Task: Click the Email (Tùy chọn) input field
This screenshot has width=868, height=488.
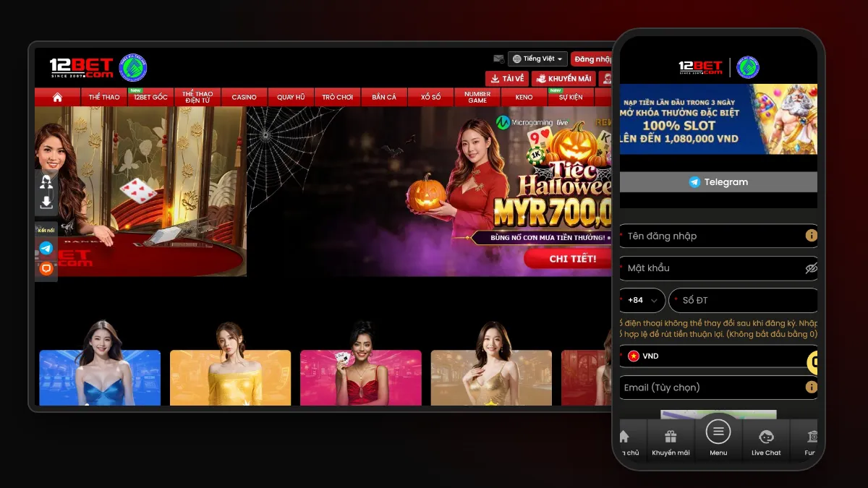Action: (718, 387)
